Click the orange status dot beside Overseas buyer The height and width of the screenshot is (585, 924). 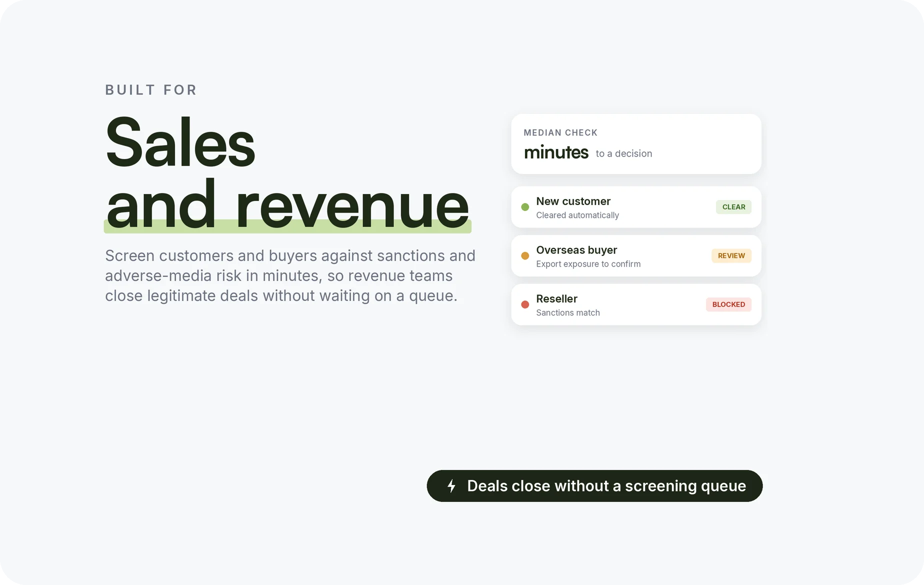[525, 255]
